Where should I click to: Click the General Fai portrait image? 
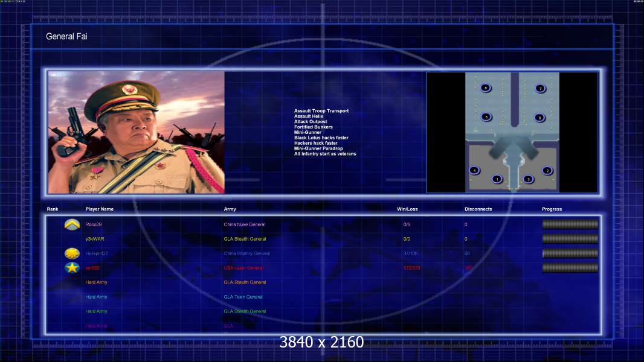(137, 132)
